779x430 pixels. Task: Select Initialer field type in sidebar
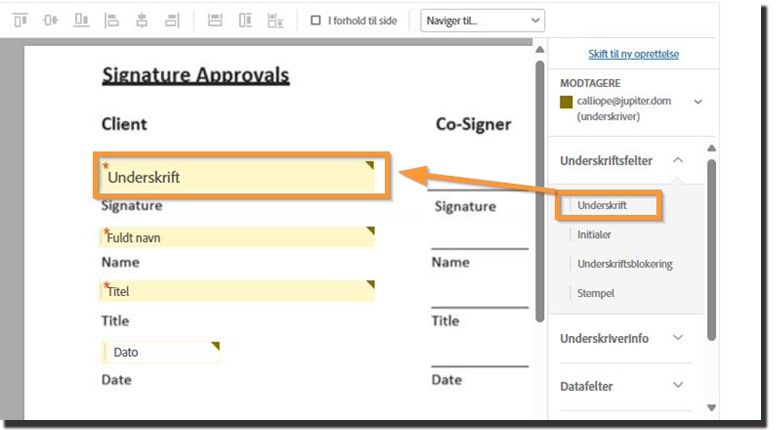594,235
